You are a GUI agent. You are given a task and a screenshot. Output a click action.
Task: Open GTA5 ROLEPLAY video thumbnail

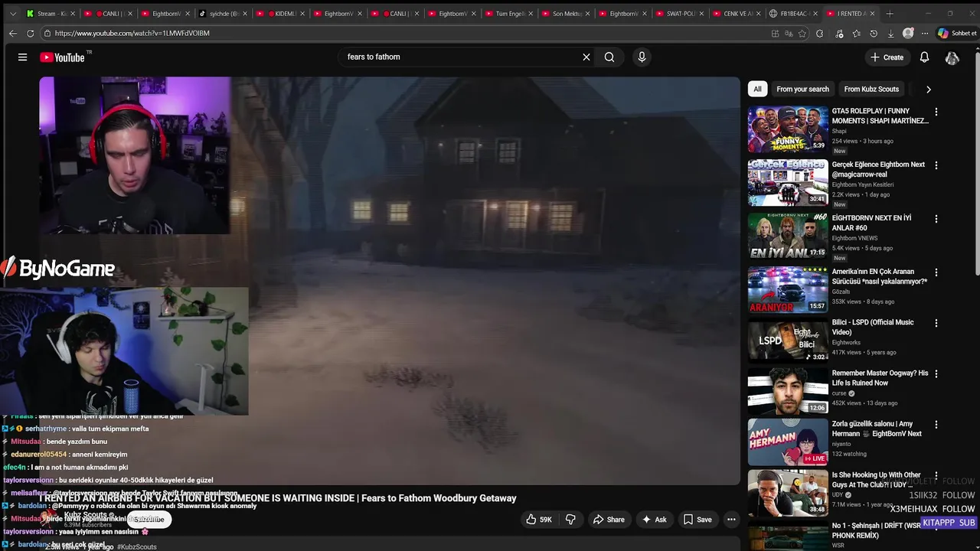point(788,129)
